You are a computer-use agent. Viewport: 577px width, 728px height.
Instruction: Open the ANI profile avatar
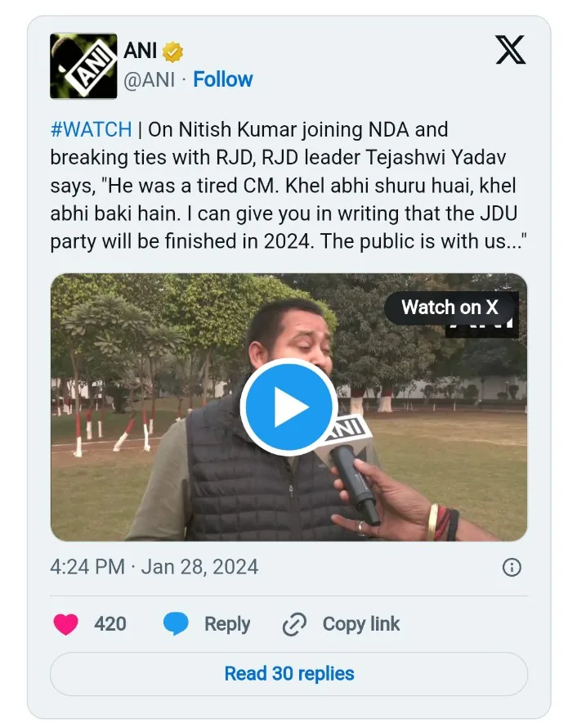tap(83, 66)
